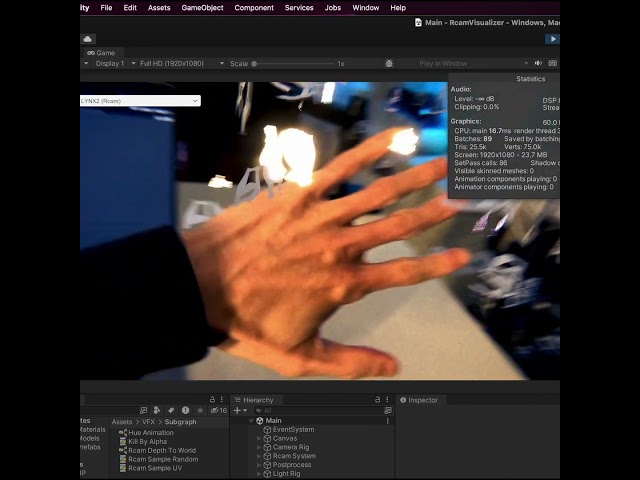This screenshot has height=480, width=640.
Task: Click the Hierarchy search field
Action: pyautogui.click(x=318, y=410)
